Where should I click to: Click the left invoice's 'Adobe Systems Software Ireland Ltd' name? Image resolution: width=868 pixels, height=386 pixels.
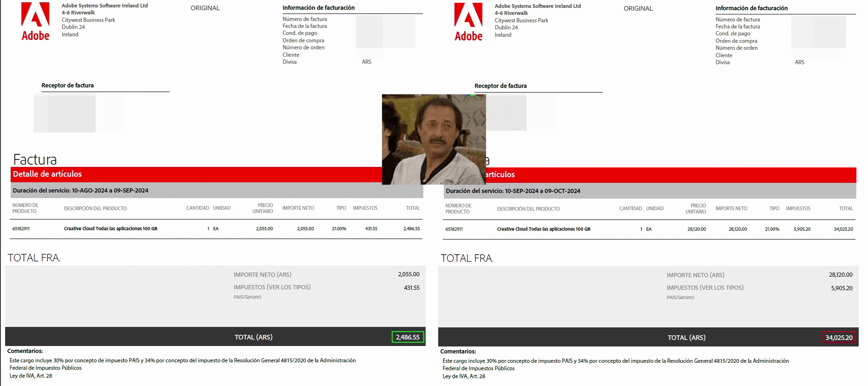(x=105, y=6)
